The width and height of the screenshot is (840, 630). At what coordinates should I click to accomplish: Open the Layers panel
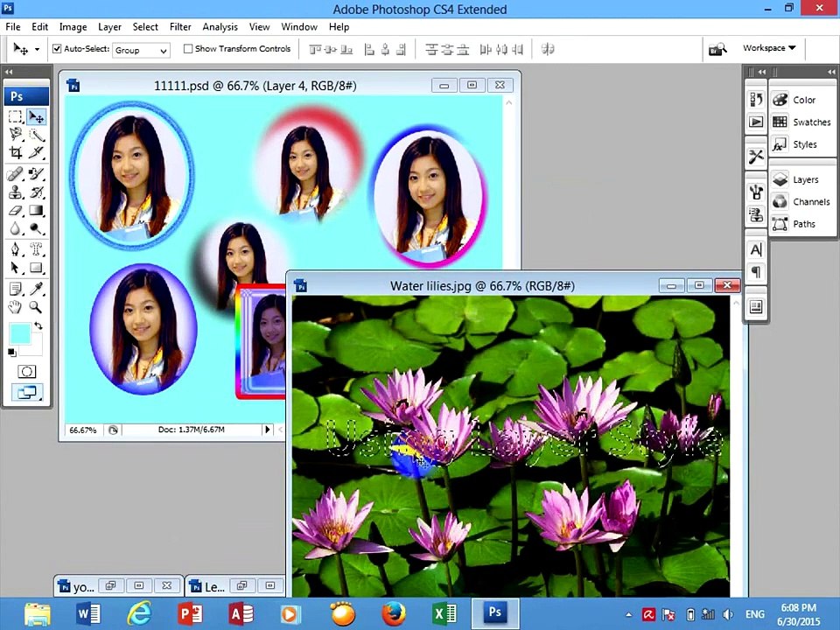[802, 179]
